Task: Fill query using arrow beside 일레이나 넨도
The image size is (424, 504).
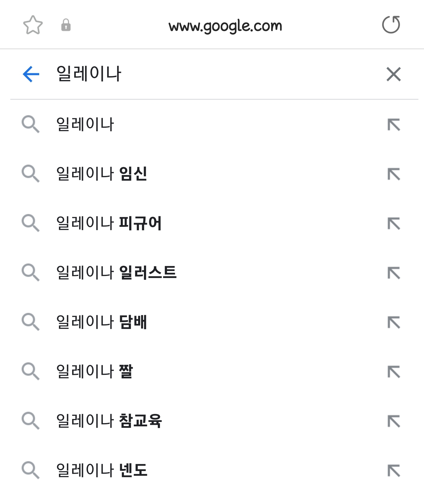Action: click(x=394, y=470)
